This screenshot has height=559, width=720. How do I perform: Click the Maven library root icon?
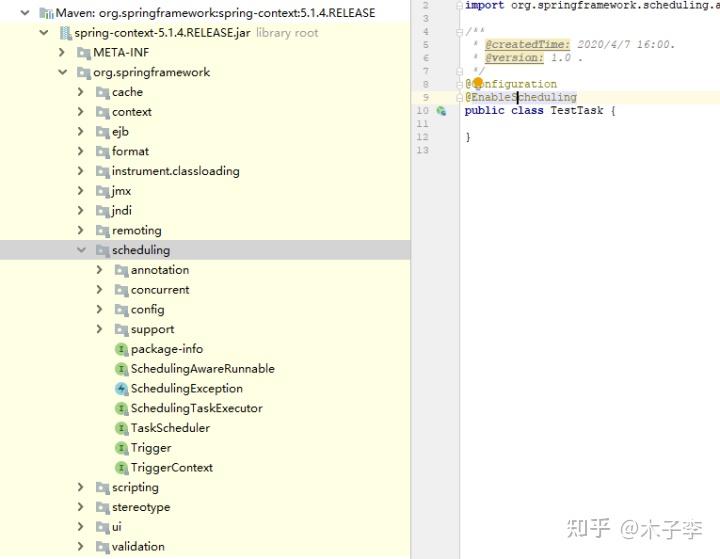pos(46,13)
